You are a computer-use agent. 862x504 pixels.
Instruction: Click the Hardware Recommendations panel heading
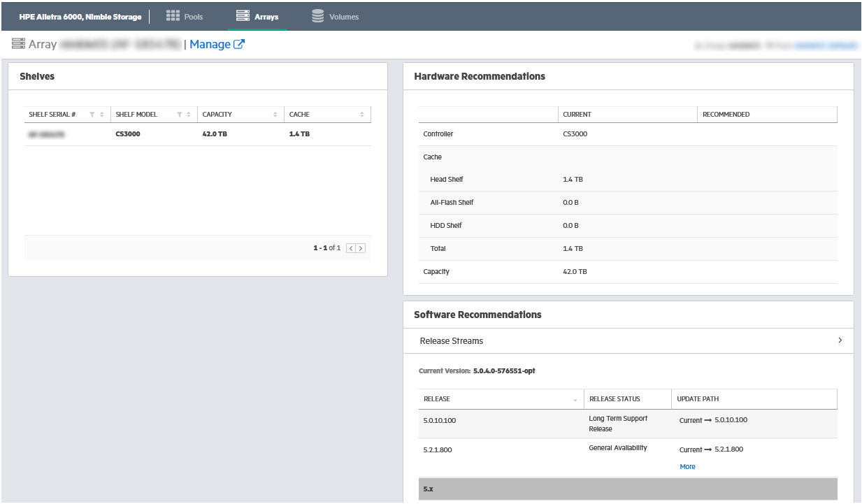coord(480,76)
